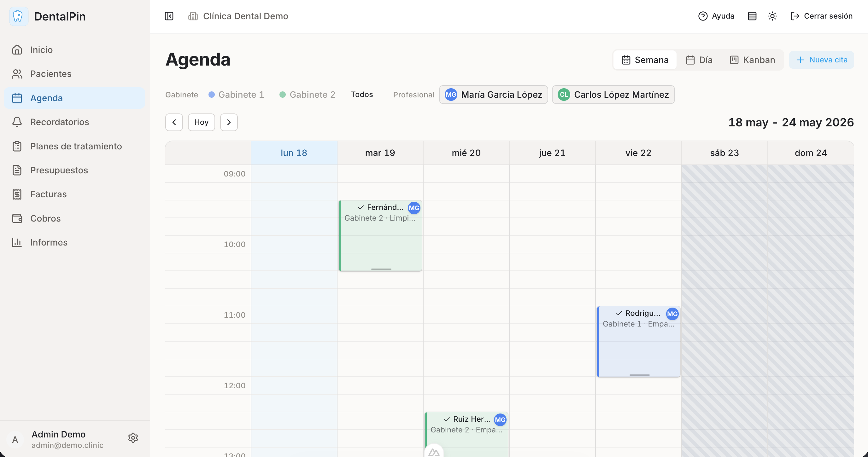Collapse the sidebar with the panel icon
Image resolution: width=868 pixels, height=457 pixels.
[169, 16]
